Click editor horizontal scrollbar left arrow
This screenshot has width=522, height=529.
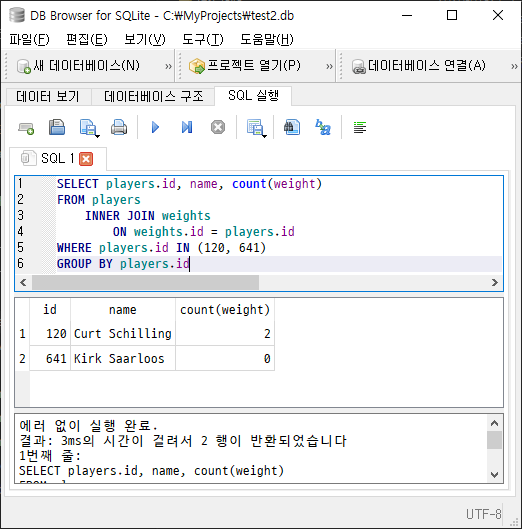coord(23,282)
